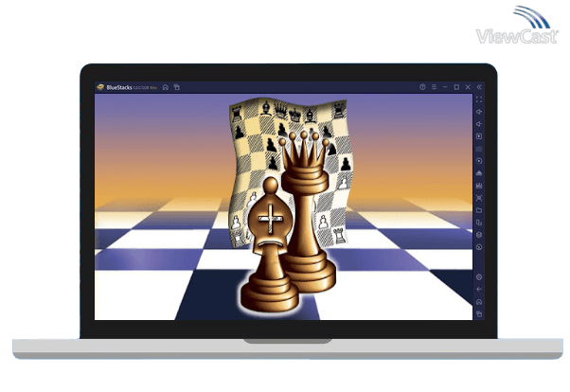Image resolution: width=570 pixels, height=392 pixels.
Task: Click the home icon in side toolbar
Action: [479, 302]
